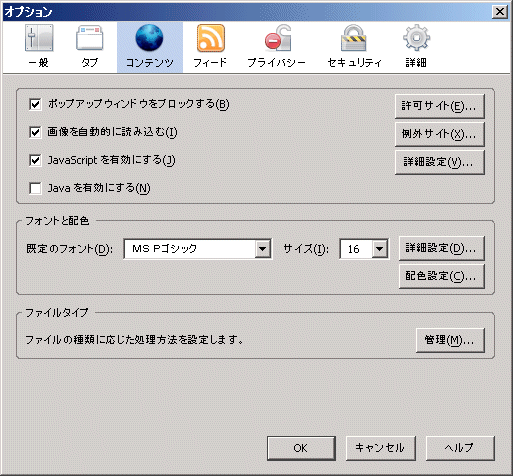Open the 既定のフォント MS Pゴシック dropdown

tap(198, 249)
